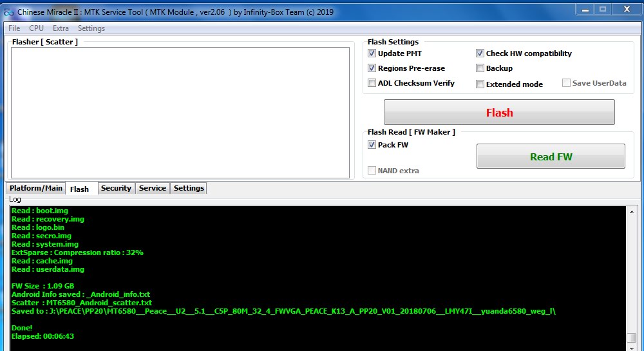The height and width of the screenshot is (351, 644).
Task: Enable ADL Checksum Verify
Action: 372,83
